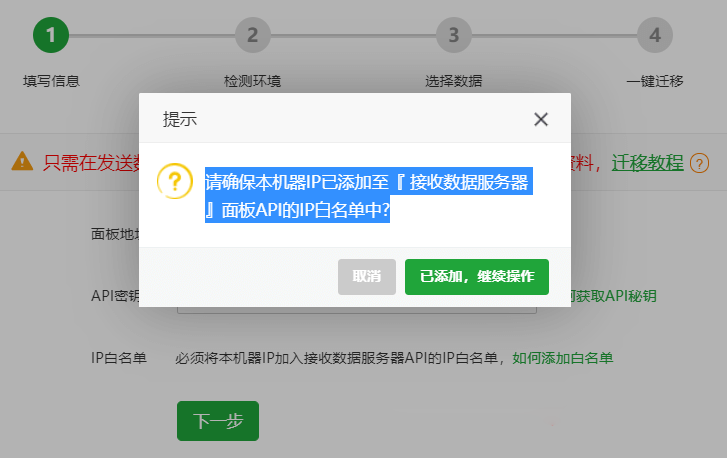The width and height of the screenshot is (727, 458).
Task: Select the 一键迁移 step label
Action: tap(655, 81)
